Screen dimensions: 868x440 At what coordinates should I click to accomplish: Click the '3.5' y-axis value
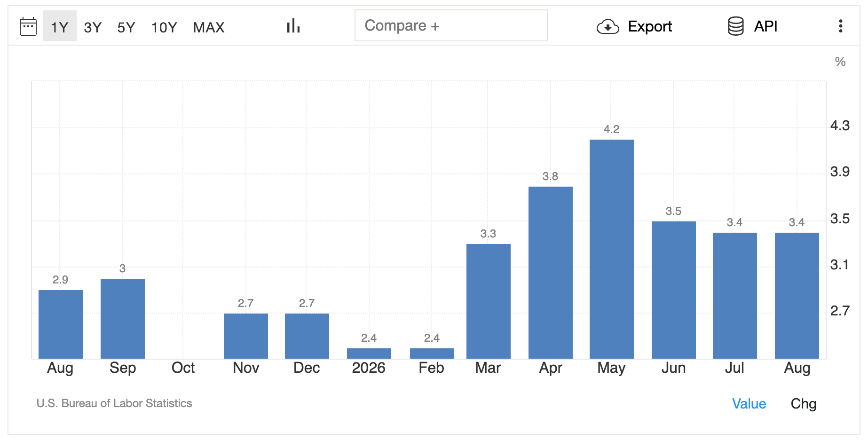coord(840,219)
